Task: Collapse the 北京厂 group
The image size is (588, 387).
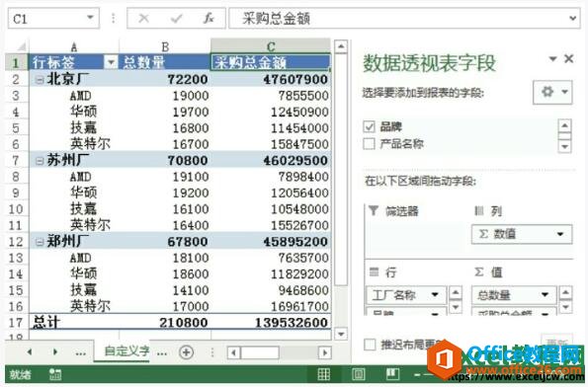Action: coord(40,79)
